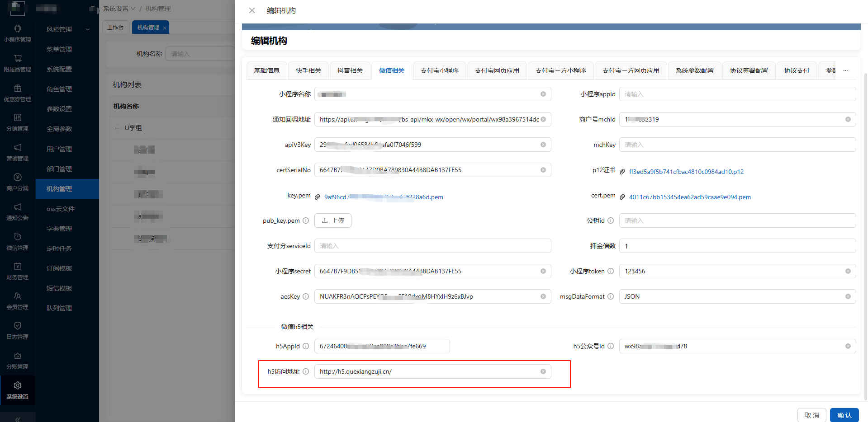The width and height of the screenshot is (868, 422).
Task: Show the aesKey info tooltip icon
Action: (x=306, y=296)
